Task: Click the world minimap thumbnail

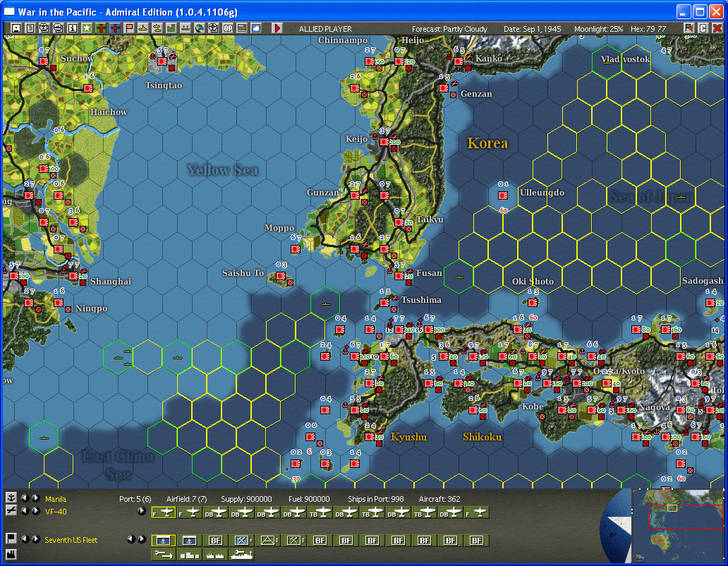Action: [x=678, y=526]
